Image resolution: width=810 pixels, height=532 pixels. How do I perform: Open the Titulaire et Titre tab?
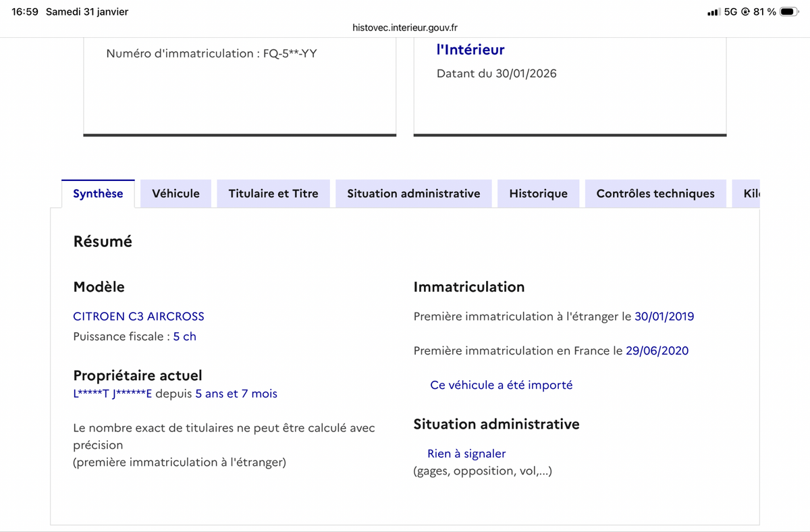point(273,193)
